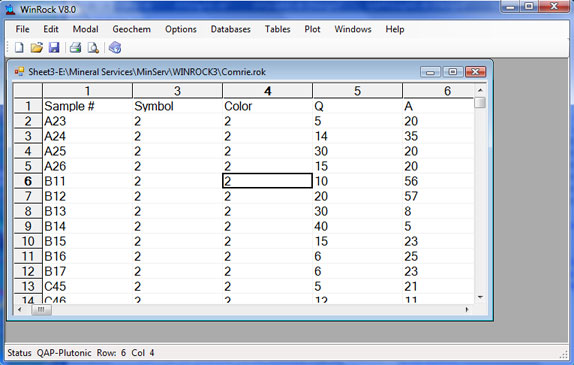Click the horizontal scrollbar thumb
Viewport: 574px width, 365px height.
(x=41, y=310)
